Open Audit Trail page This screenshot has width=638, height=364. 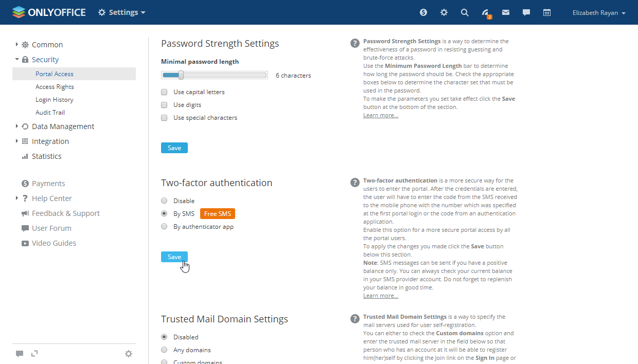(x=50, y=113)
